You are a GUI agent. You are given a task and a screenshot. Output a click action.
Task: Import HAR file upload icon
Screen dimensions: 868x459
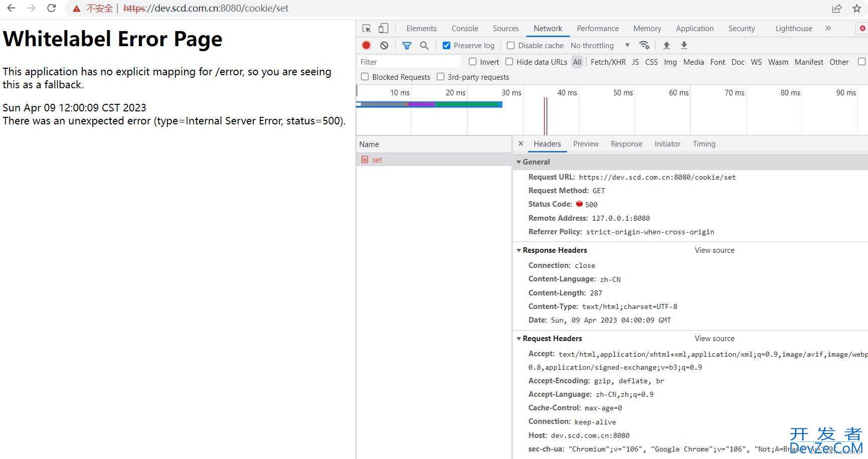tap(666, 45)
